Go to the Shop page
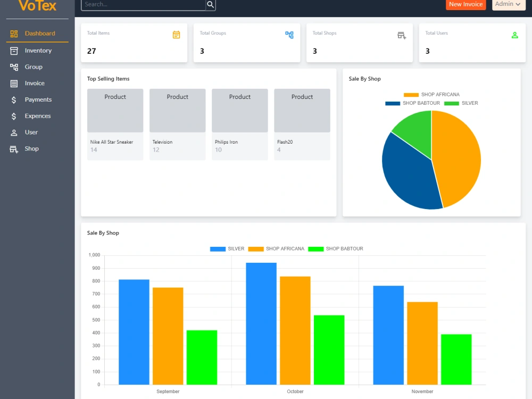This screenshot has width=532, height=399. coord(37,148)
